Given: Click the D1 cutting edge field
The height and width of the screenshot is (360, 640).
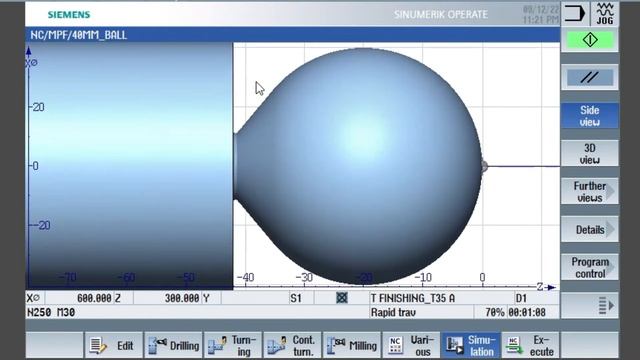Looking at the screenshot, I should tap(521, 298).
